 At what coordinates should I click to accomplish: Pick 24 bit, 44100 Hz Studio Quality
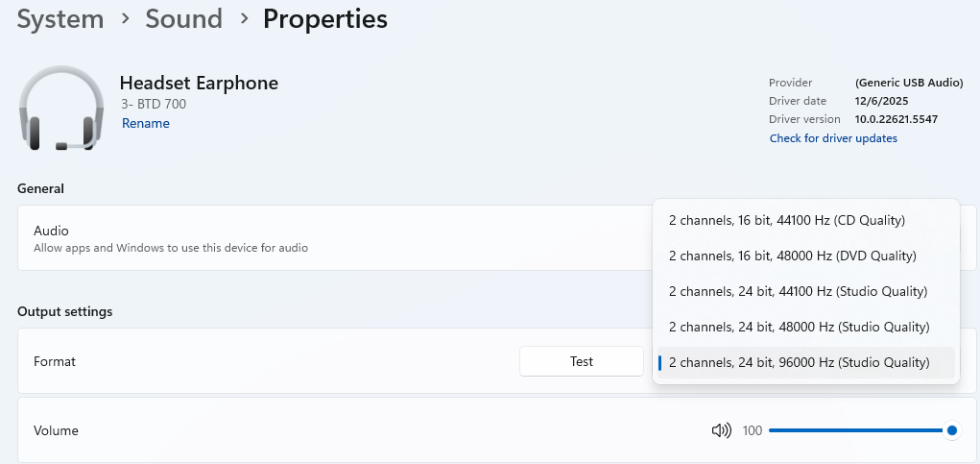coord(798,291)
